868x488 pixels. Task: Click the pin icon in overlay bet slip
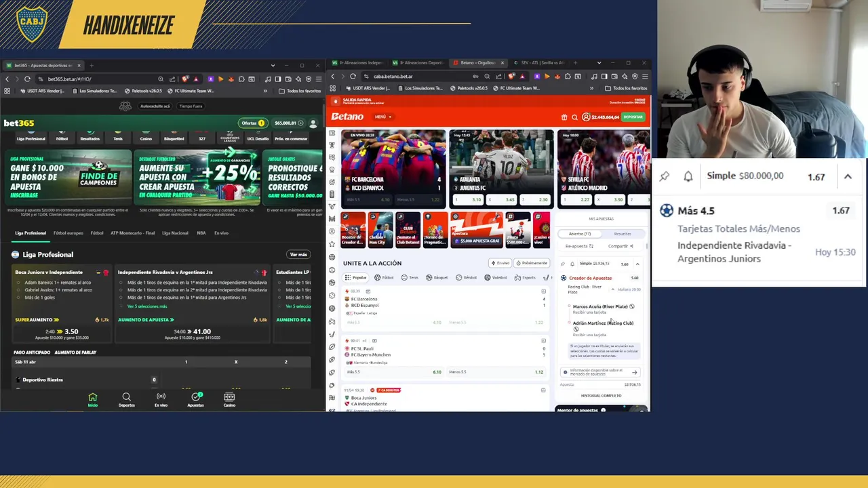pos(665,176)
